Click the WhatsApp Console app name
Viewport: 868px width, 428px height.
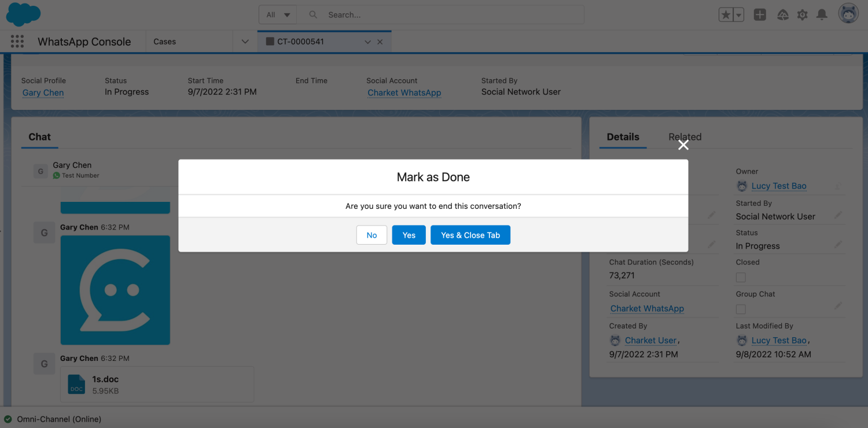point(84,42)
